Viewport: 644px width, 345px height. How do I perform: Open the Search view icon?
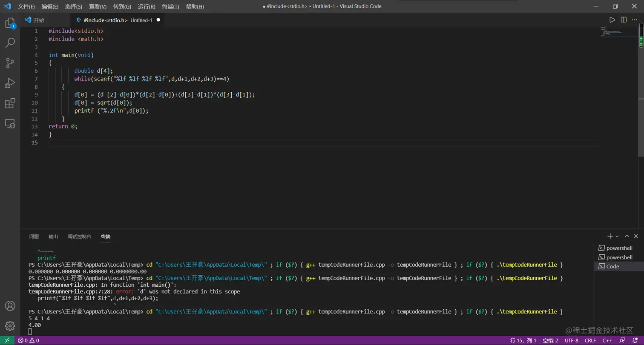coord(10,43)
